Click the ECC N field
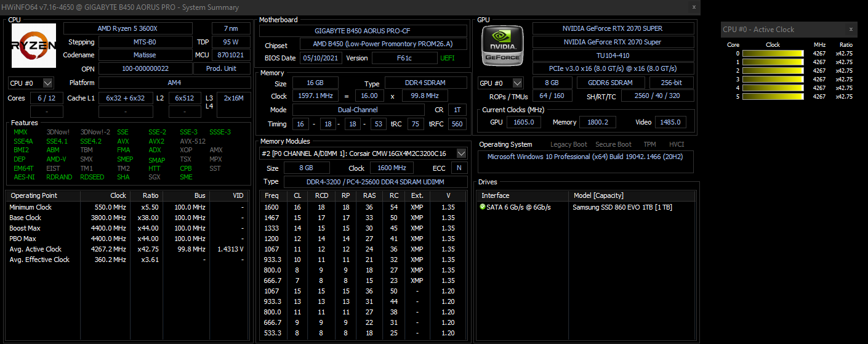Image resolution: width=868 pixels, height=344 pixels. click(x=459, y=168)
